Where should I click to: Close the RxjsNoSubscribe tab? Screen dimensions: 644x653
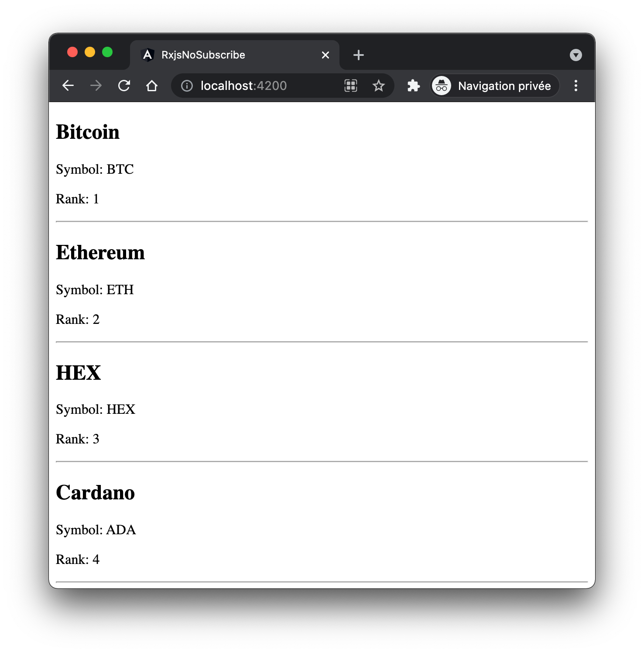coord(325,55)
